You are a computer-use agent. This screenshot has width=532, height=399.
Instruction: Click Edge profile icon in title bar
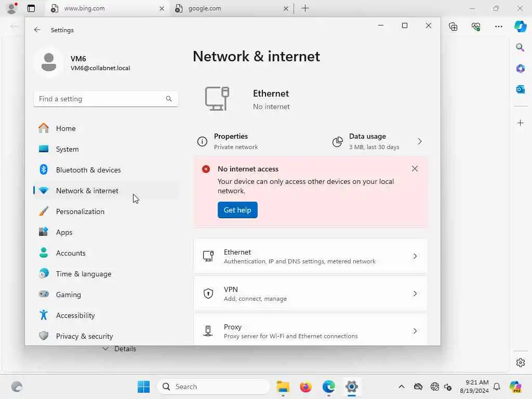[12, 8]
